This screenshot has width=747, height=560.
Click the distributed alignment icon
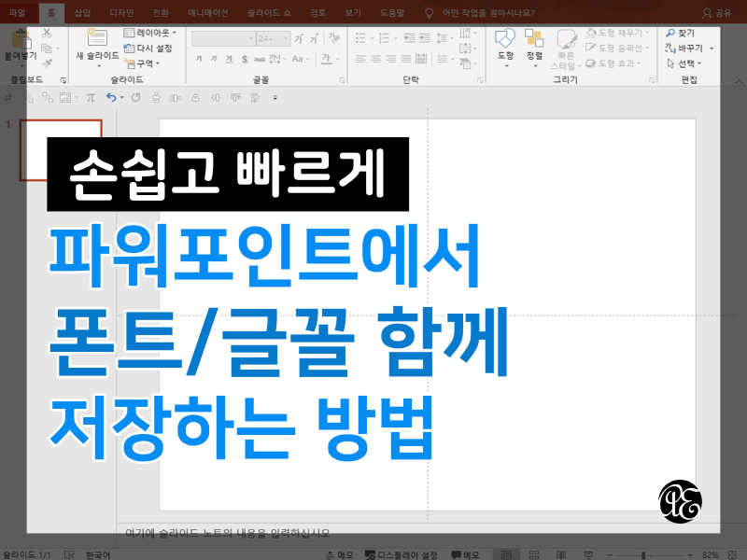(421, 59)
